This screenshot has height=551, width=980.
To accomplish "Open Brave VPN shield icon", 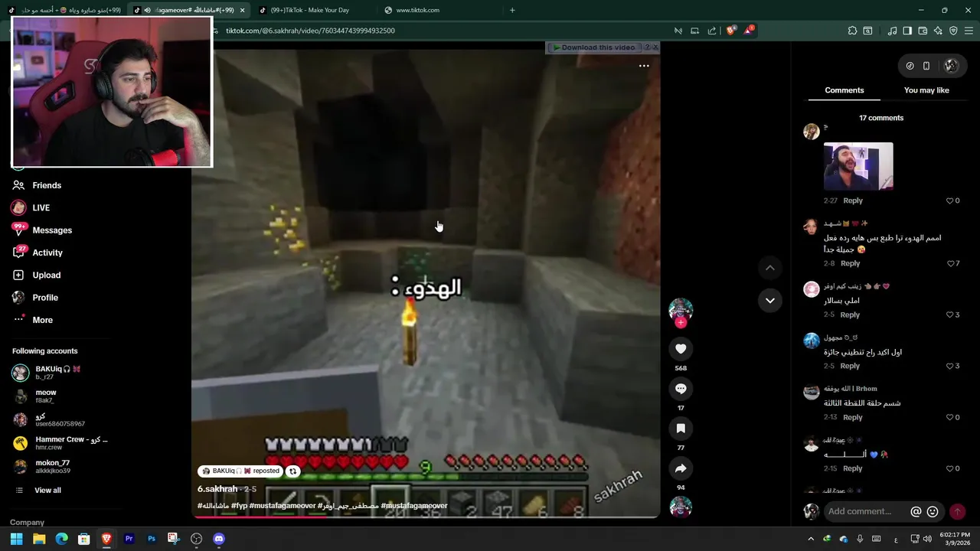I will point(953,31).
